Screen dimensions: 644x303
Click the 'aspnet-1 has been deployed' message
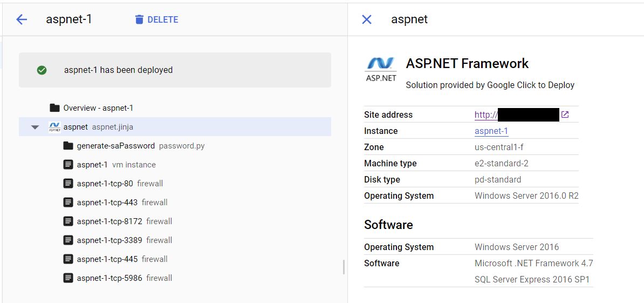pyautogui.click(x=118, y=70)
